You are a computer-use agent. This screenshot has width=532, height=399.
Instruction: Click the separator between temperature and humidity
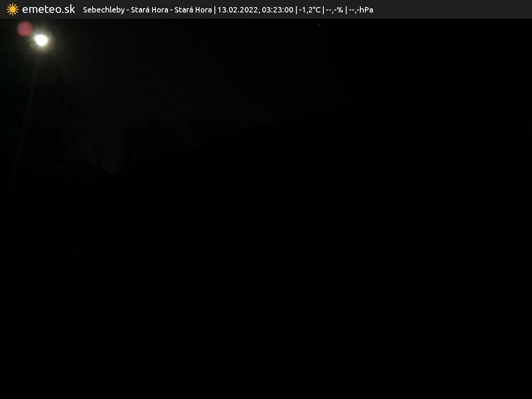pos(323,10)
